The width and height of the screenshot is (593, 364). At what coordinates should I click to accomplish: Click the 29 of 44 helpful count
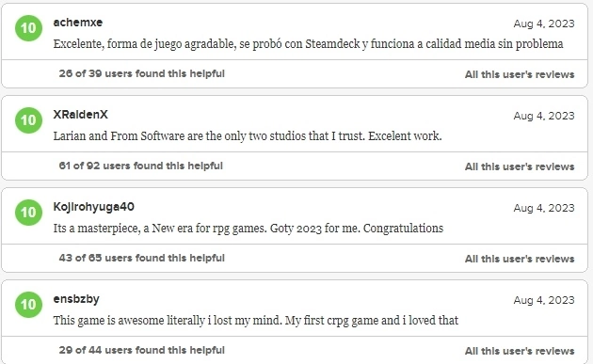click(x=142, y=350)
